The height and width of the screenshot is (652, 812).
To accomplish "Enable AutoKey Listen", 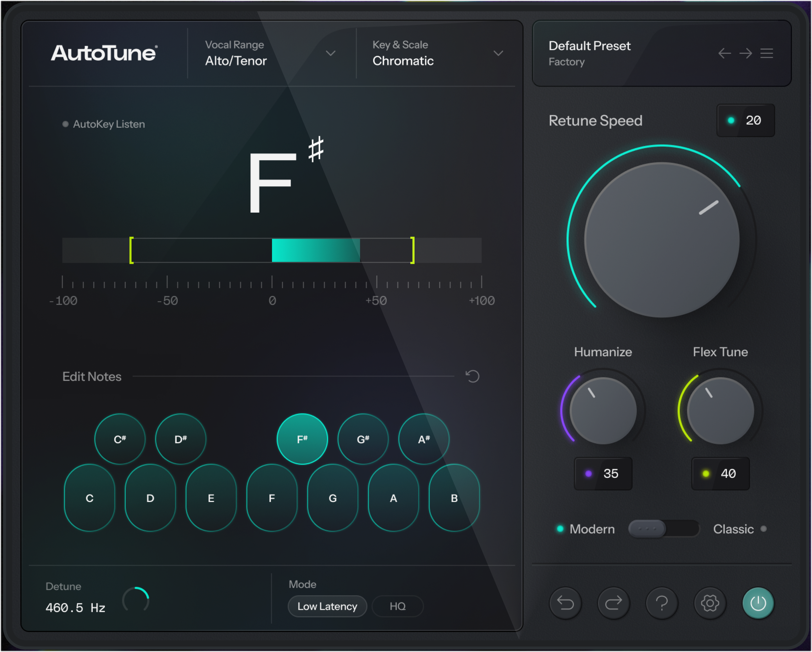I will tap(104, 124).
